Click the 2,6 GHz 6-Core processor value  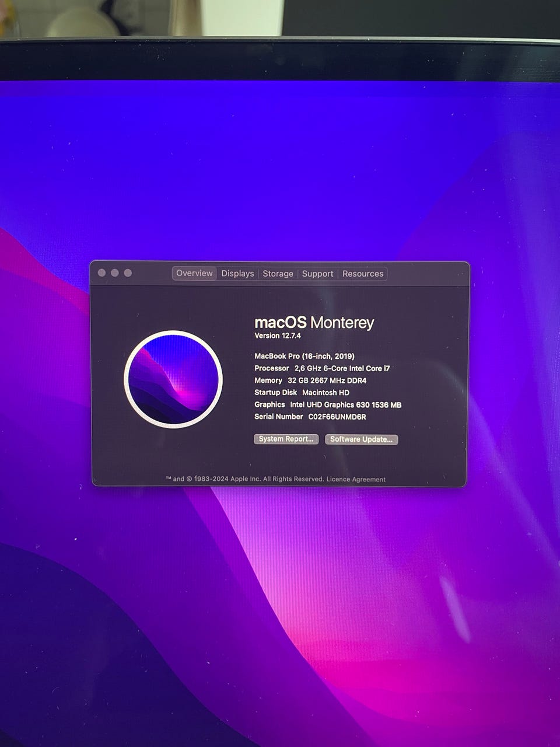click(x=342, y=368)
